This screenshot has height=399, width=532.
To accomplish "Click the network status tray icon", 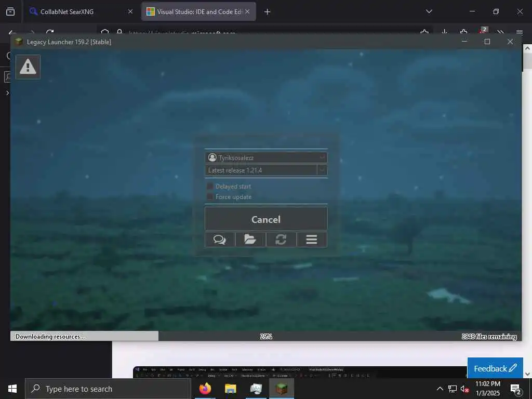I will [x=453, y=389].
